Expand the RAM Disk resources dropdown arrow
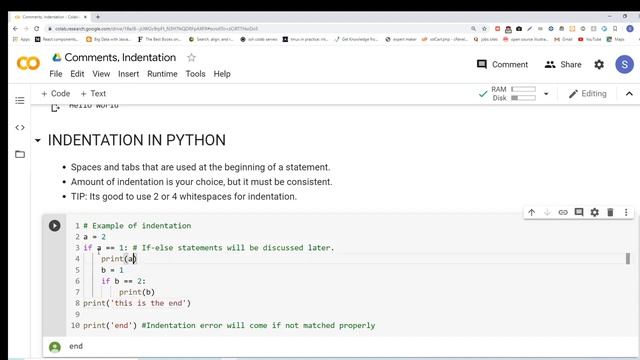The image size is (640, 360). [546, 94]
